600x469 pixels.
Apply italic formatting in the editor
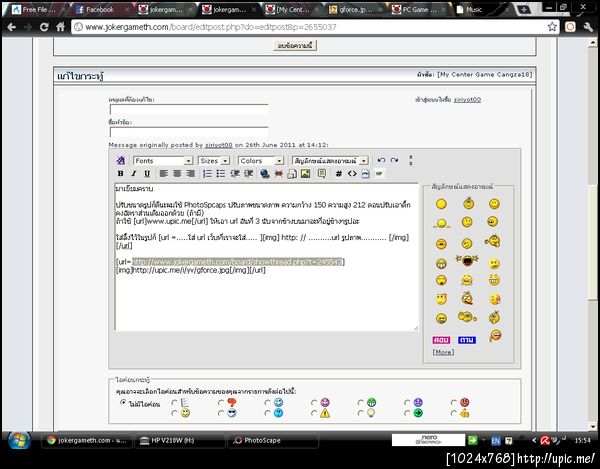coord(134,174)
